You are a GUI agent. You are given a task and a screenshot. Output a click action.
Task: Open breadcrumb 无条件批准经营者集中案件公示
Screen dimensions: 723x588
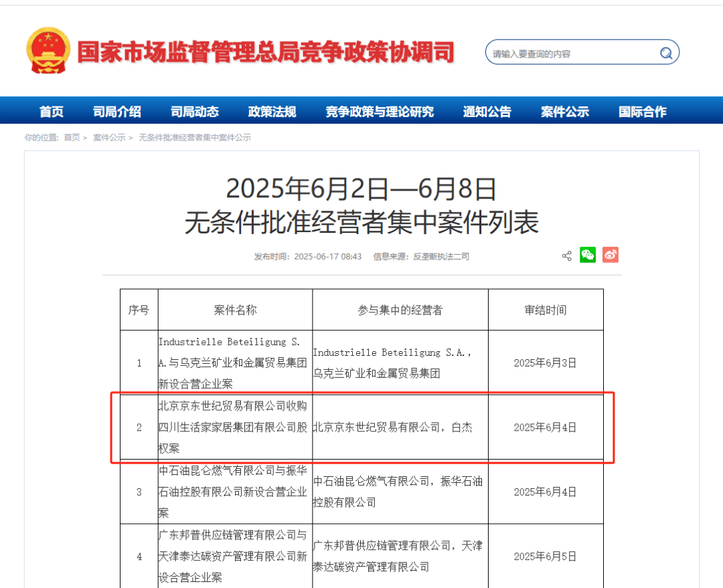[x=195, y=137]
